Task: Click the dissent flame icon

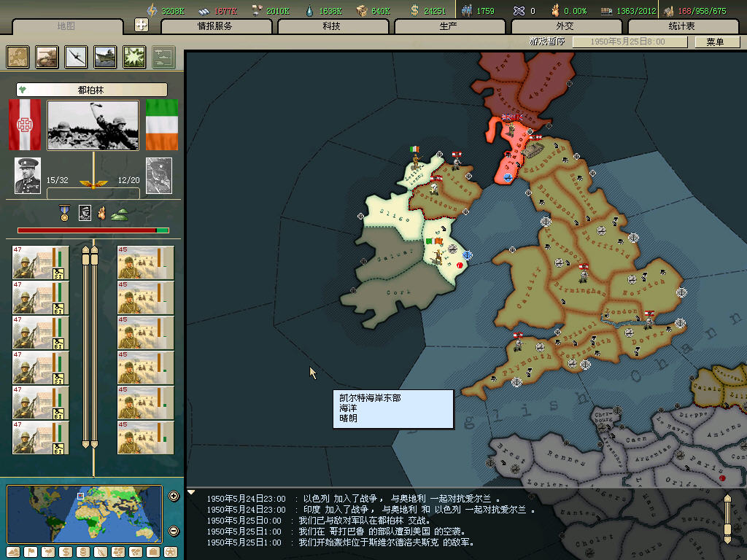Action: pos(555,10)
